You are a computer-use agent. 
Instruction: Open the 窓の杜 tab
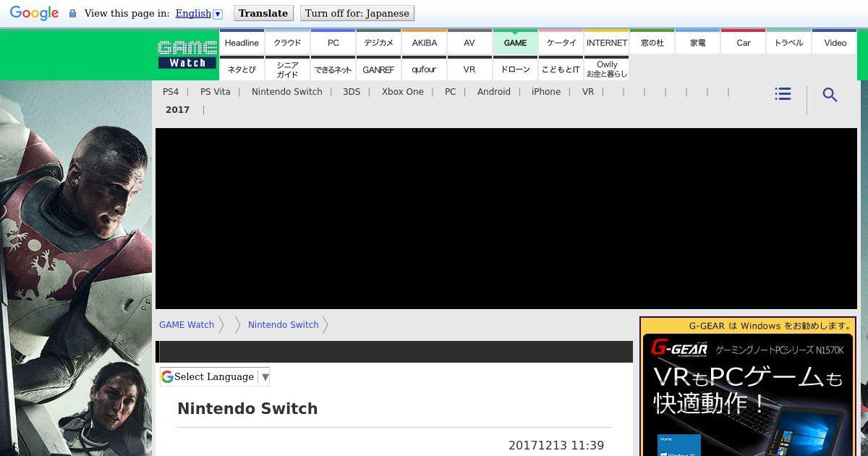click(x=652, y=42)
